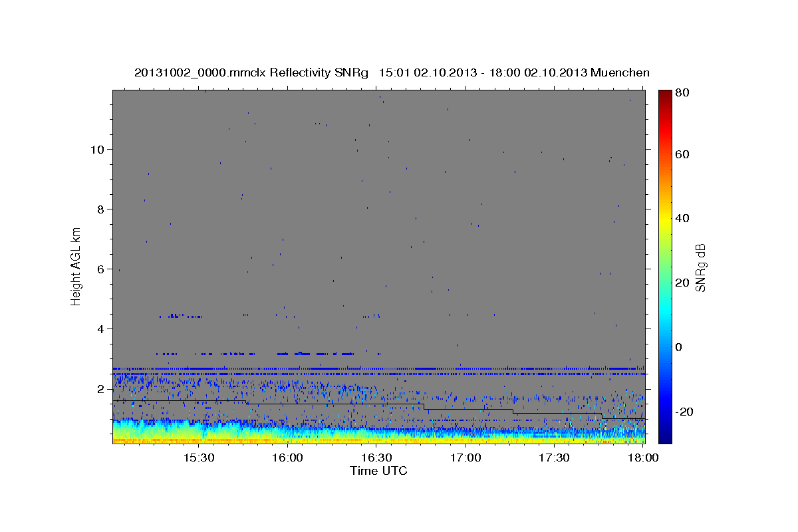Click the height tick label 6
Image resolution: width=798 pixels, height=532 pixels.
[x=100, y=269]
